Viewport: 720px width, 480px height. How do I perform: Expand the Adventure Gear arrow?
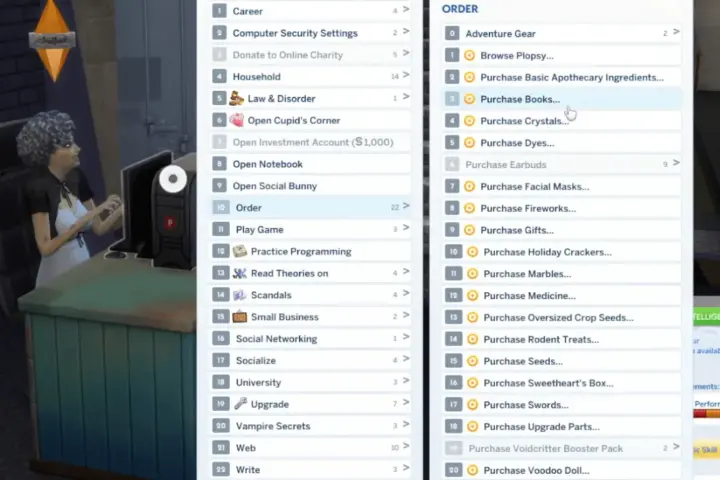pyautogui.click(x=676, y=32)
